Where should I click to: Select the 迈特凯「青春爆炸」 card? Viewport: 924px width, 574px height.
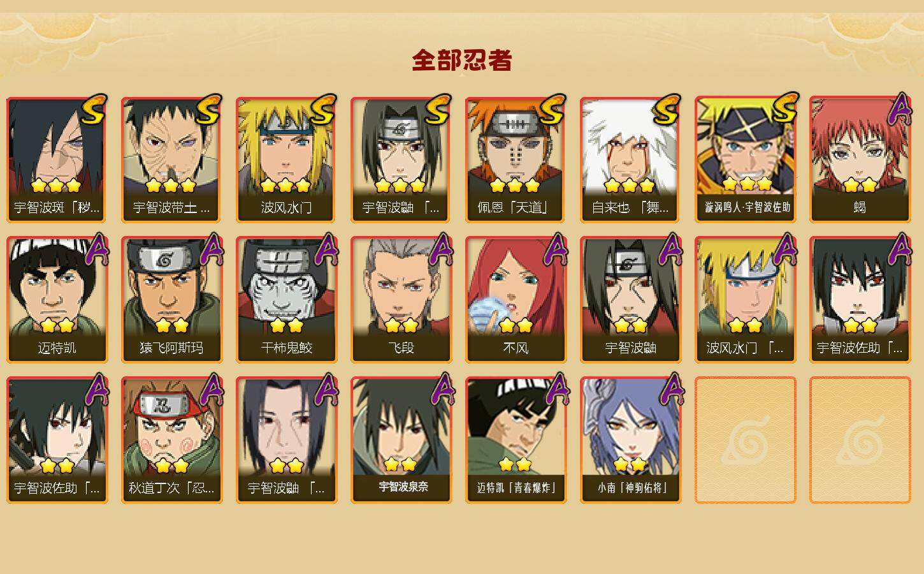click(516, 440)
